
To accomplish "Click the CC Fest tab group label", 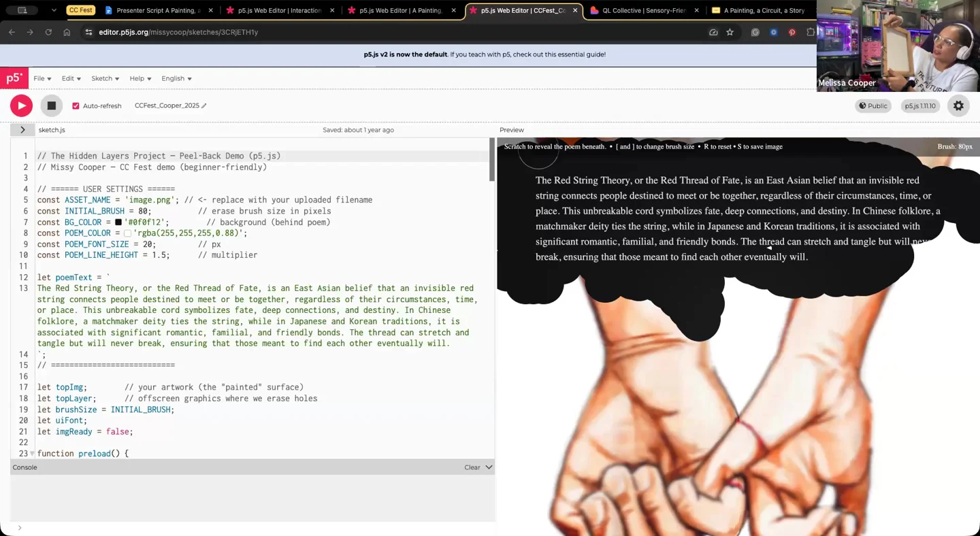I will coord(80,10).
